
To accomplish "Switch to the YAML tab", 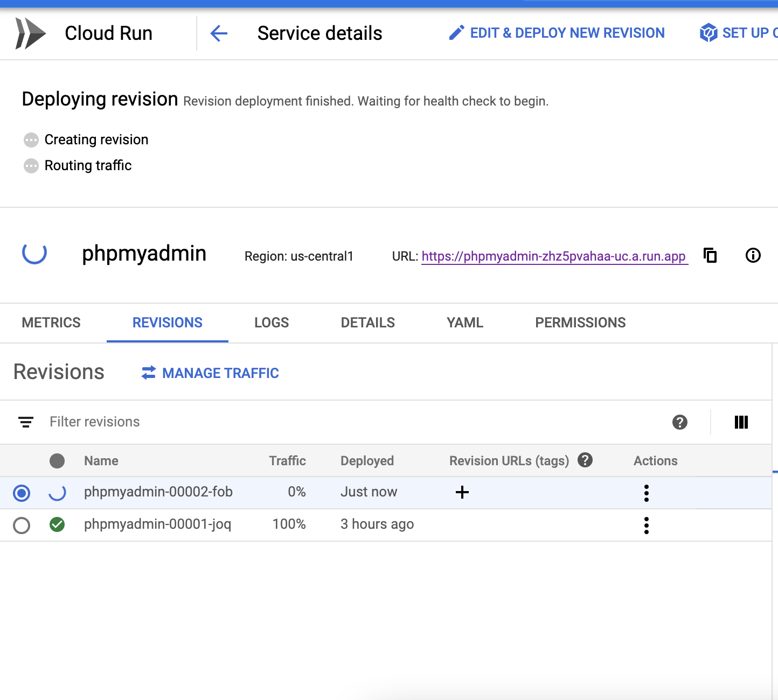I will (465, 323).
